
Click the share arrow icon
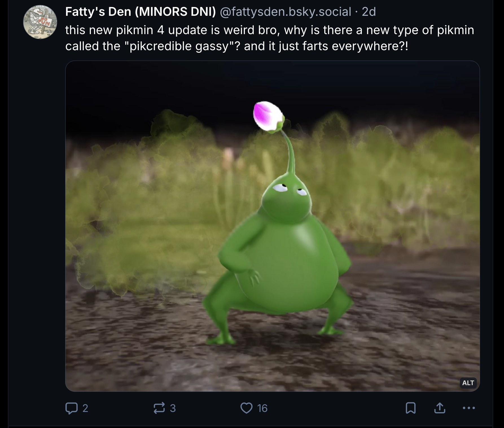440,408
